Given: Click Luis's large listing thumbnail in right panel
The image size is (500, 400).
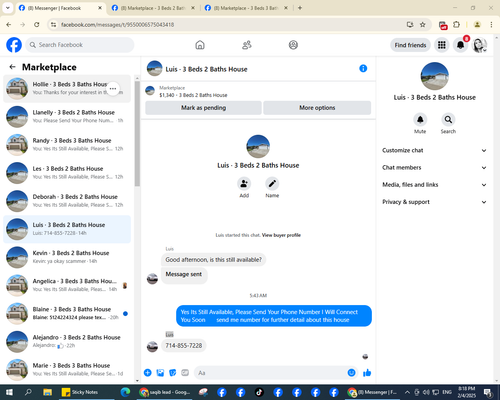Looking at the screenshot, I should (434, 76).
